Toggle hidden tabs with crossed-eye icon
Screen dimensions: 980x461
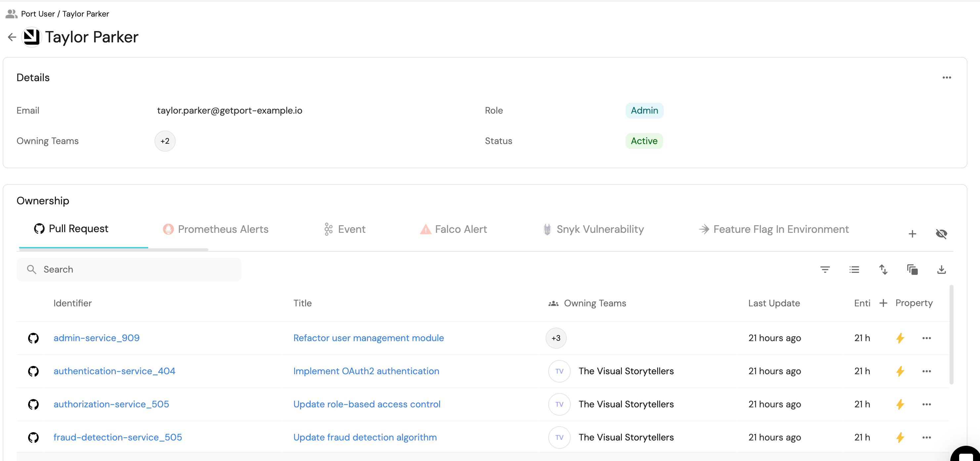pyautogui.click(x=941, y=234)
